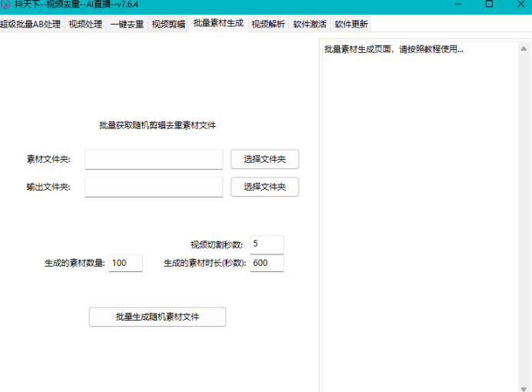This screenshot has height=392, width=532.
Task: Open the 一键去重 tab
Action: point(127,24)
